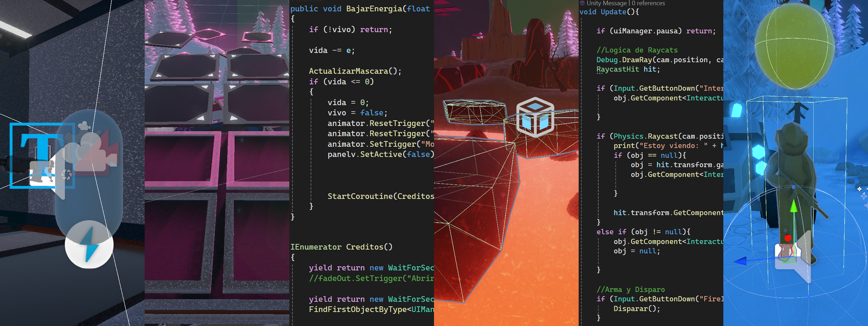Click the small camera shutter gizmo icon
Image resolution: width=868 pixels, height=326 pixels.
coord(67,174)
